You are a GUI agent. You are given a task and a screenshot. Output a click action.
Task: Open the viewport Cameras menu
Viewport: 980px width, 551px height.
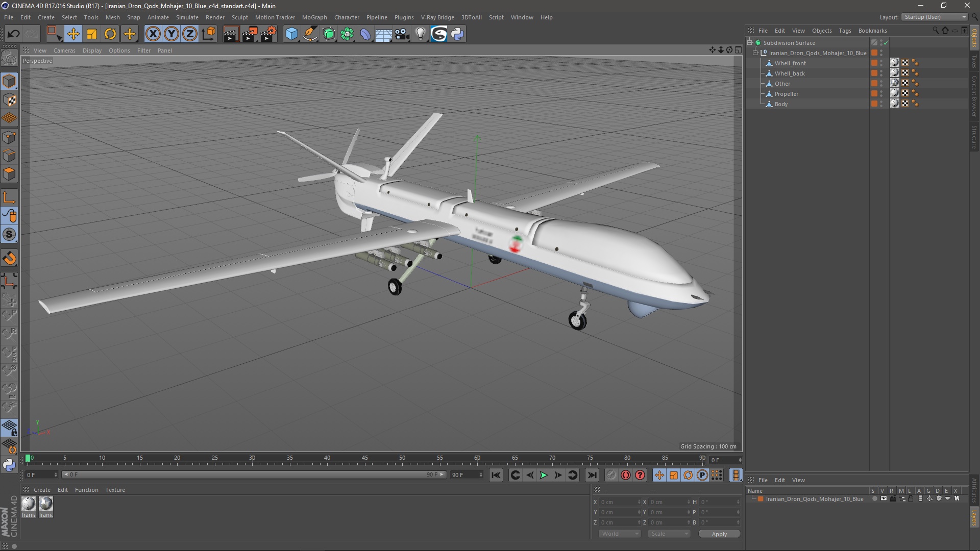pos(64,51)
